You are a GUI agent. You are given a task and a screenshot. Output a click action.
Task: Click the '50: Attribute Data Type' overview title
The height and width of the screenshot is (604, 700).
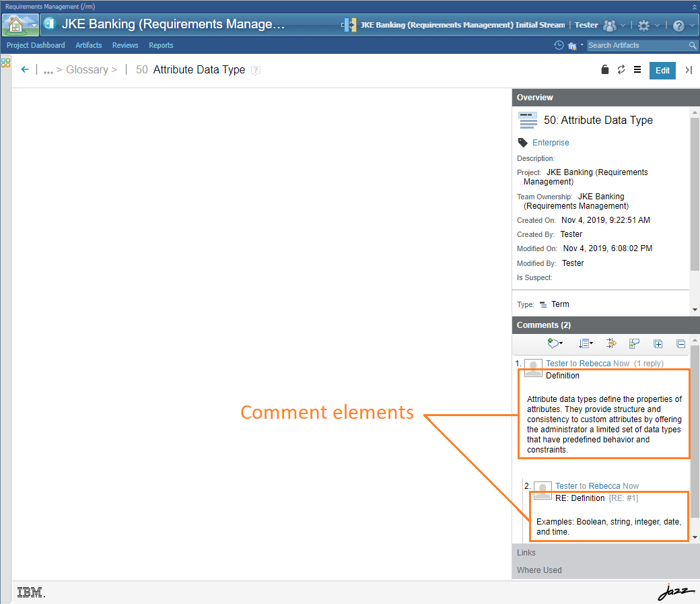point(598,120)
